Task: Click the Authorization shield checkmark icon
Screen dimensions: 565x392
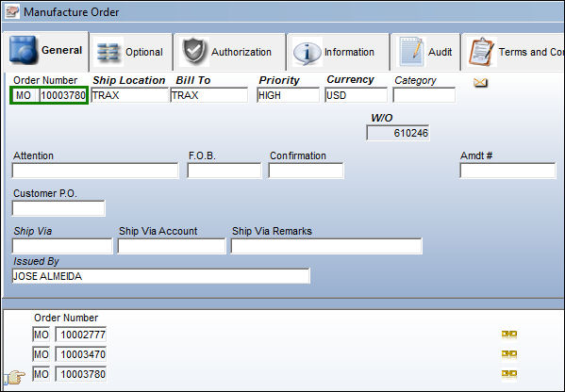Action: coord(194,52)
